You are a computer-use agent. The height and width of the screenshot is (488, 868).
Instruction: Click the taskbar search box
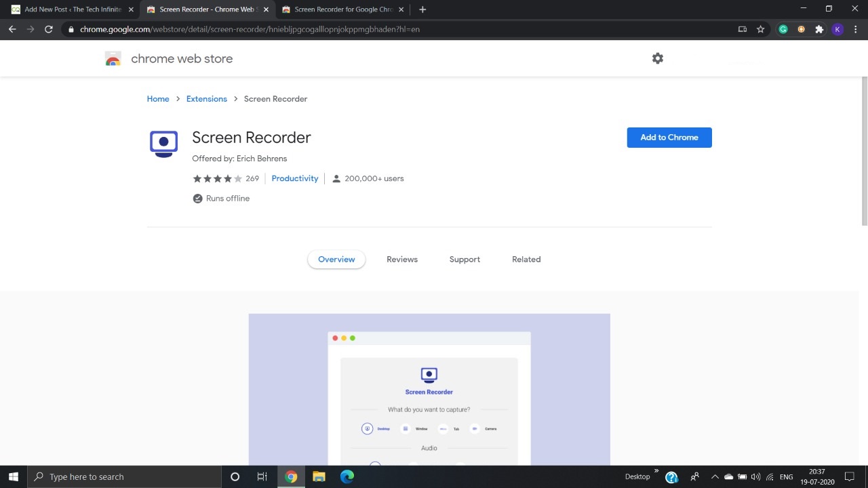coord(125,476)
